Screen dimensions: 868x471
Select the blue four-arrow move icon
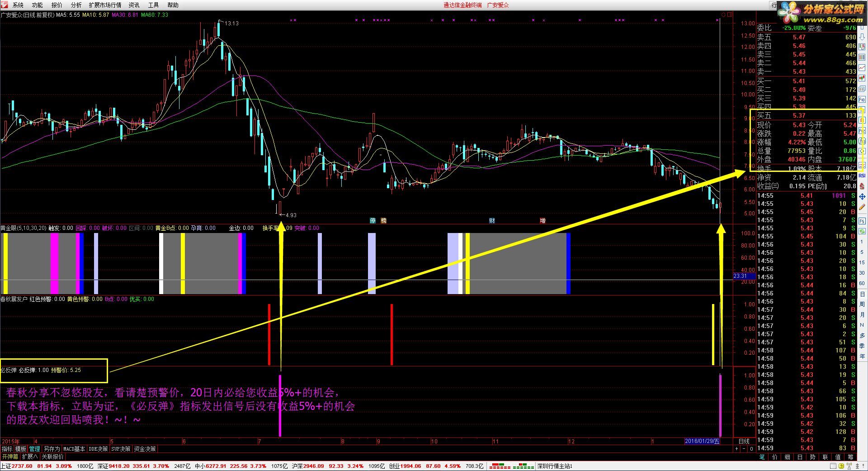coord(862,196)
